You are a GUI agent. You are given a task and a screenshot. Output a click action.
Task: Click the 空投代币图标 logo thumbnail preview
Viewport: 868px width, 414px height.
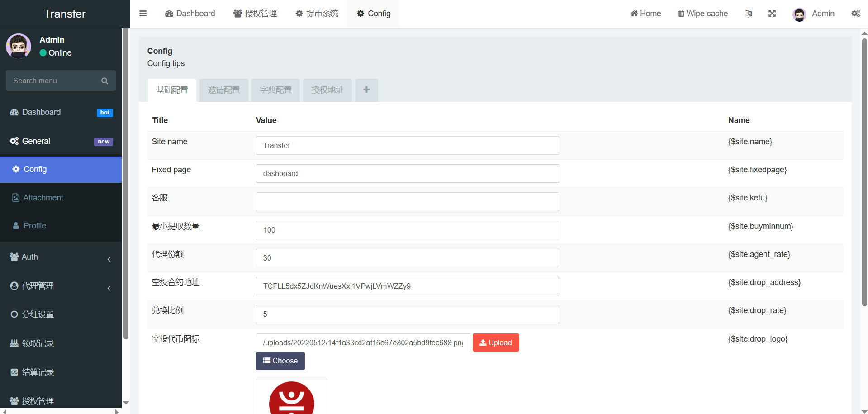292,397
